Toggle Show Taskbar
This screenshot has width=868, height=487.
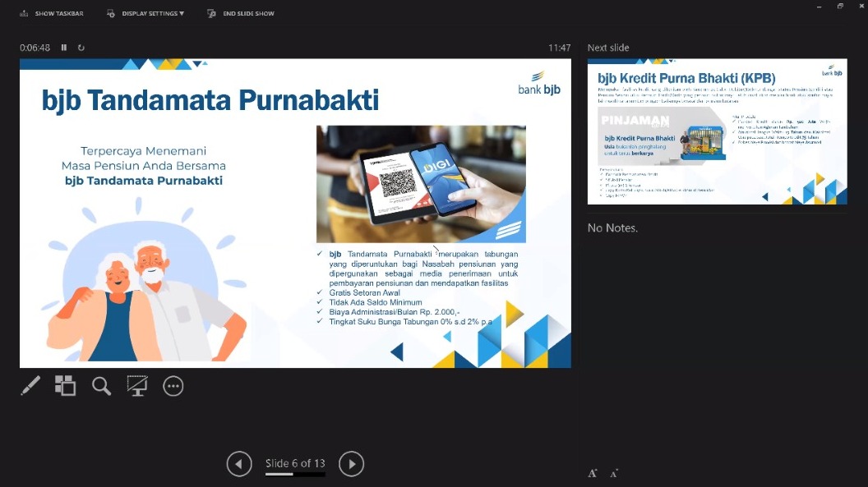click(x=51, y=14)
